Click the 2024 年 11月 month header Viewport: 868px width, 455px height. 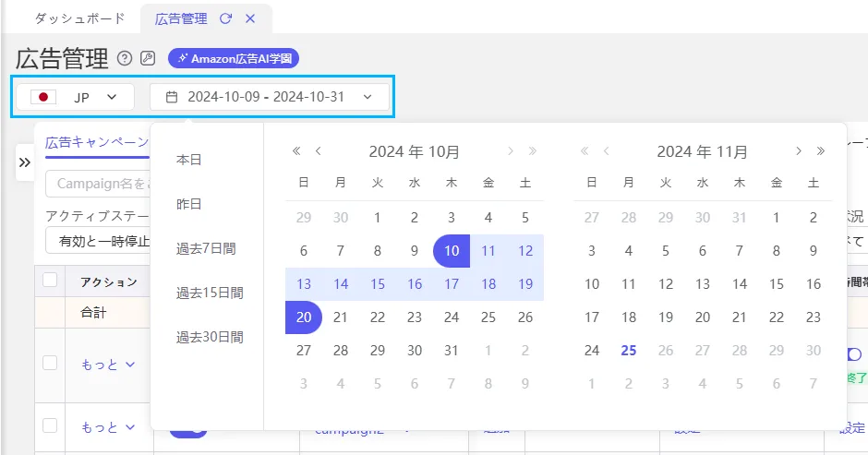[x=703, y=151]
